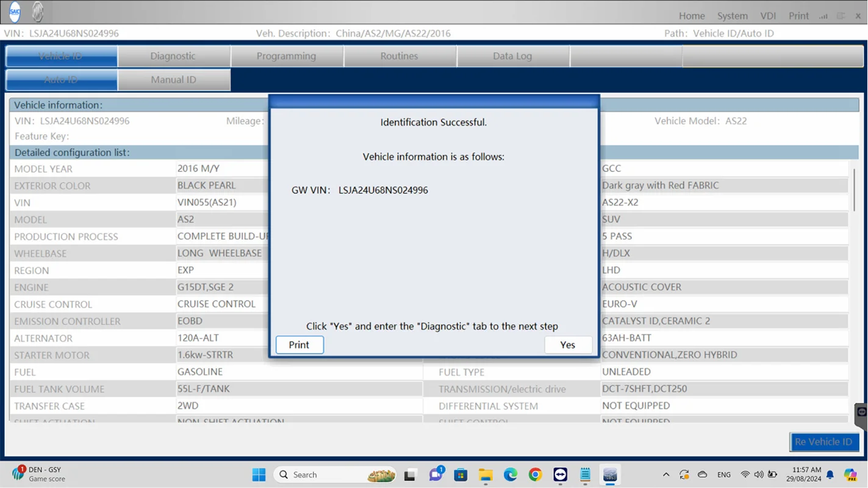Open the OneDrive cloud tray icon
The image size is (868, 488).
pyautogui.click(x=703, y=475)
